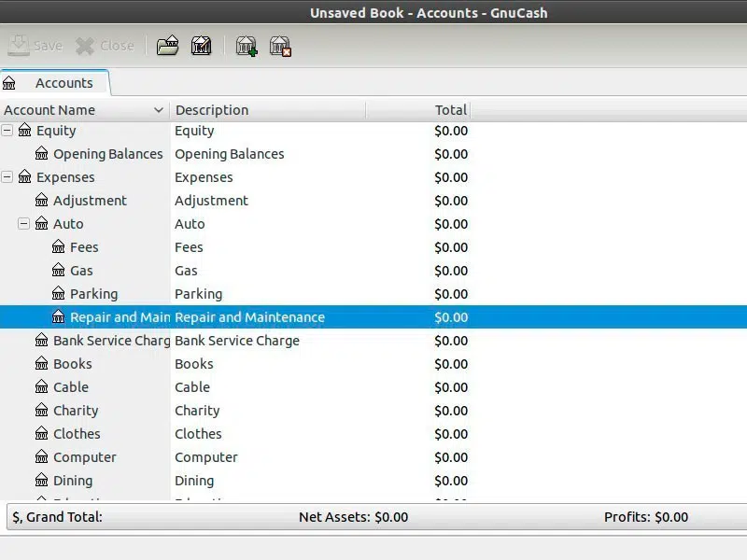Select the Bank Service Charge account

111,341
